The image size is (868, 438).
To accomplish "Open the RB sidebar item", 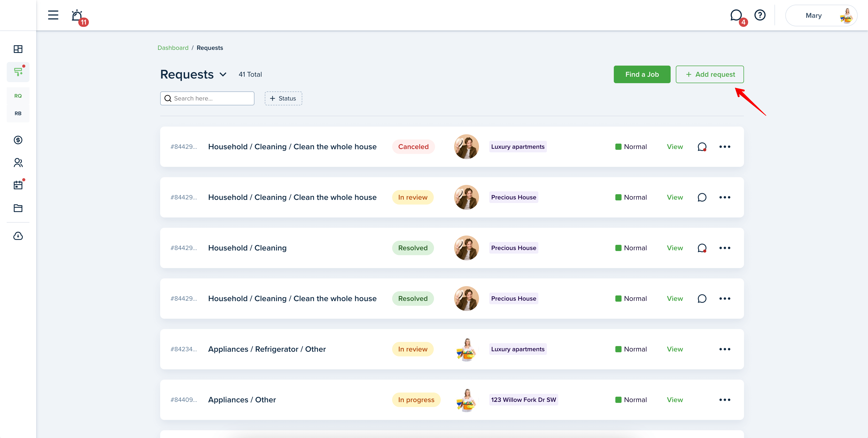I will [18, 114].
